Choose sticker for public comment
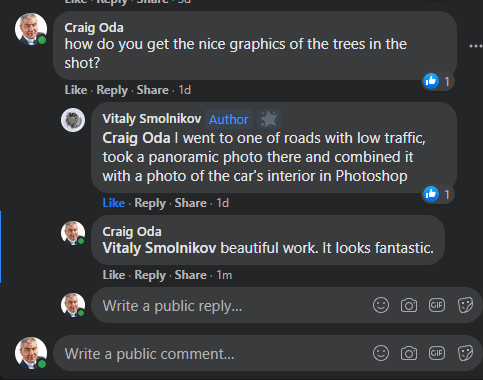The image size is (483, 380). click(x=465, y=353)
